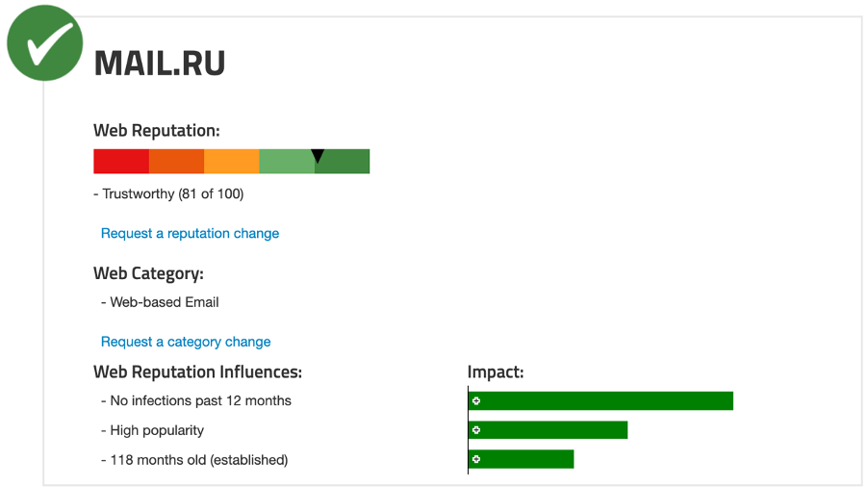868x487 pixels.
Task: Click plus icon on 118 months bar
Action: click(x=476, y=459)
